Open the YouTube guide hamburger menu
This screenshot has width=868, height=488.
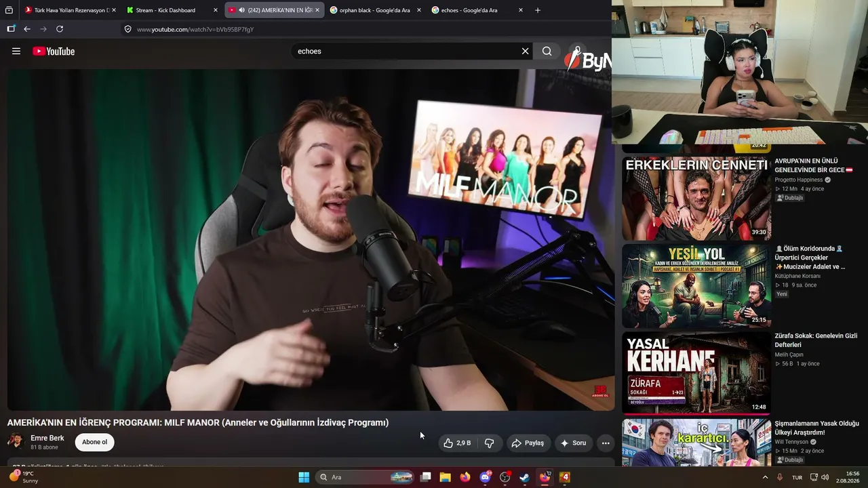(16, 52)
